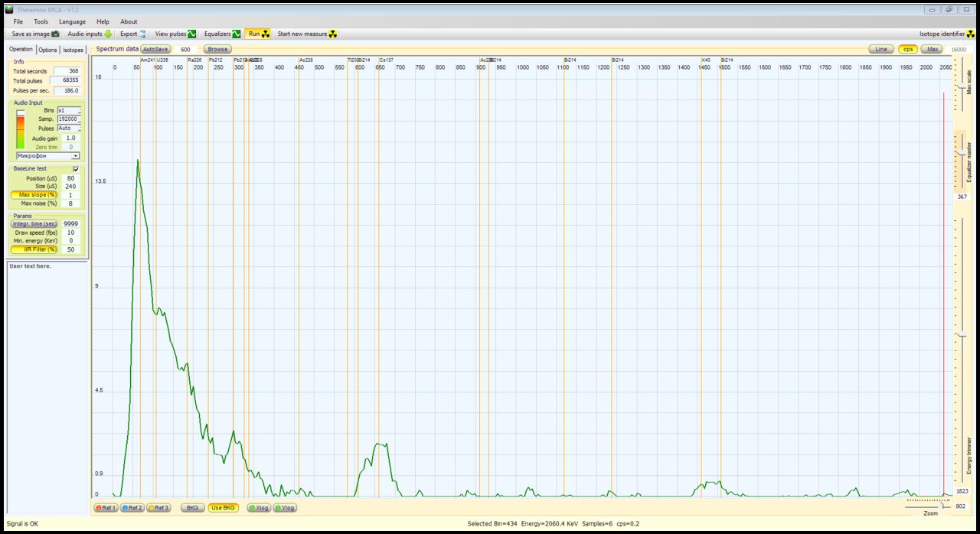Viewport: 980px width, 534px height.
Task: Click the Save as image camera icon
Action: [55, 34]
